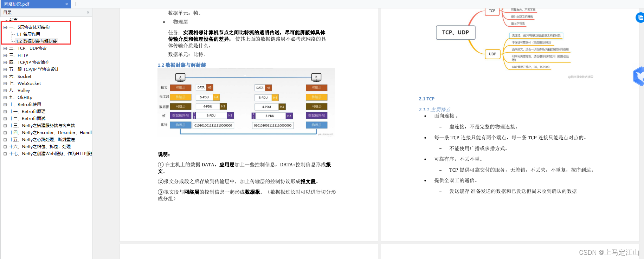
Task: Expand the 九、OkHttp outline node
Action: pyautogui.click(x=5, y=98)
